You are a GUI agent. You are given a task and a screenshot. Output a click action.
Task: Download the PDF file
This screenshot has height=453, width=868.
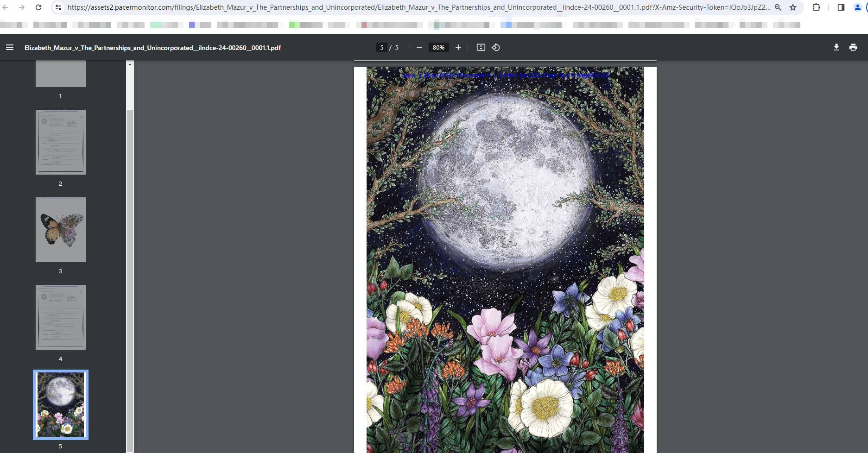pyautogui.click(x=836, y=47)
